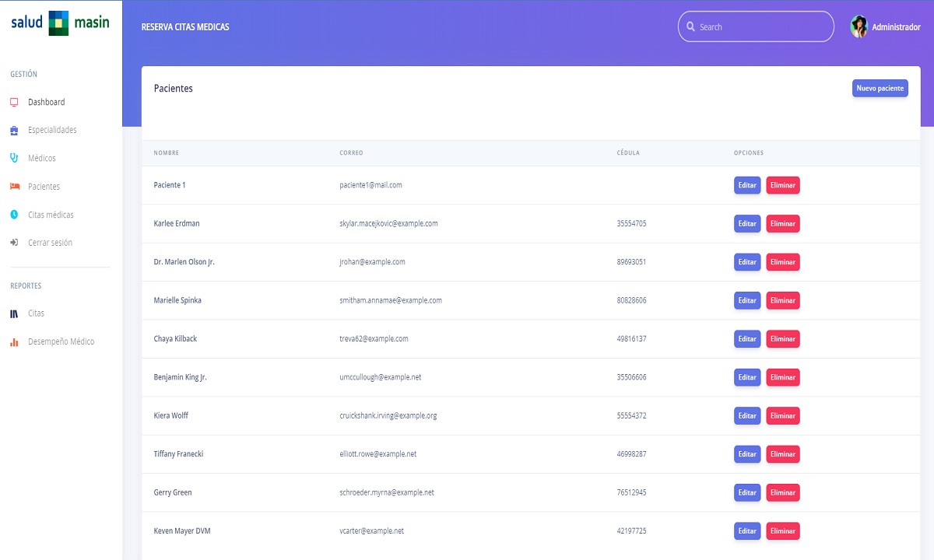Click the CORREO column header
934x560 pixels.
click(351, 153)
